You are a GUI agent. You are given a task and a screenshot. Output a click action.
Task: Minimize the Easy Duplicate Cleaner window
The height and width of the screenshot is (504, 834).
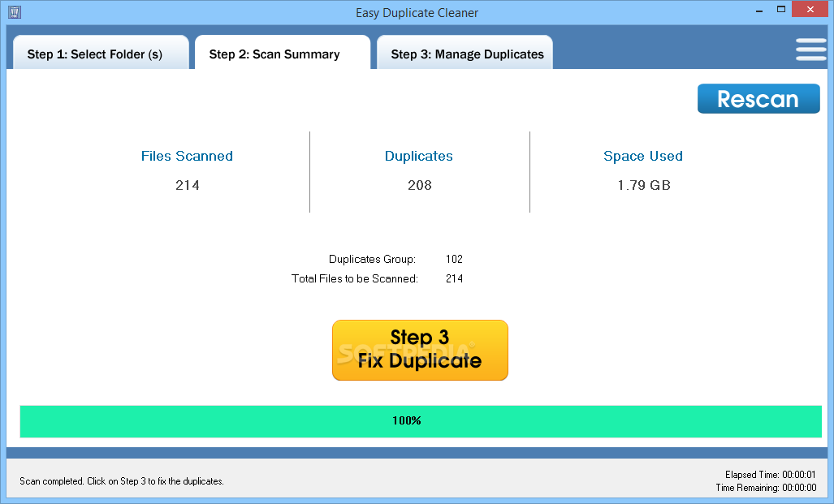point(759,10)
